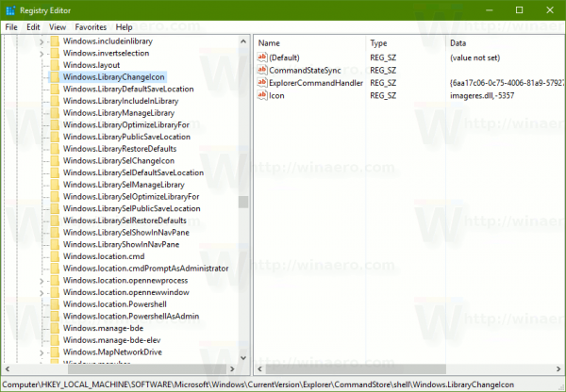Click the folder icon of Windows.LibrarySelRestoreDefaults

[55, 220]
